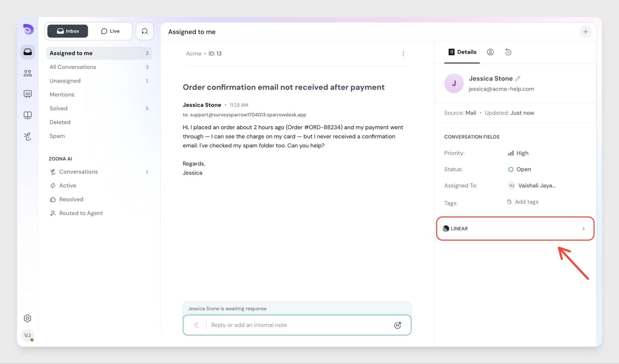Open the Unassigned conversations list

pyautogui.click(x=65, y=81)
